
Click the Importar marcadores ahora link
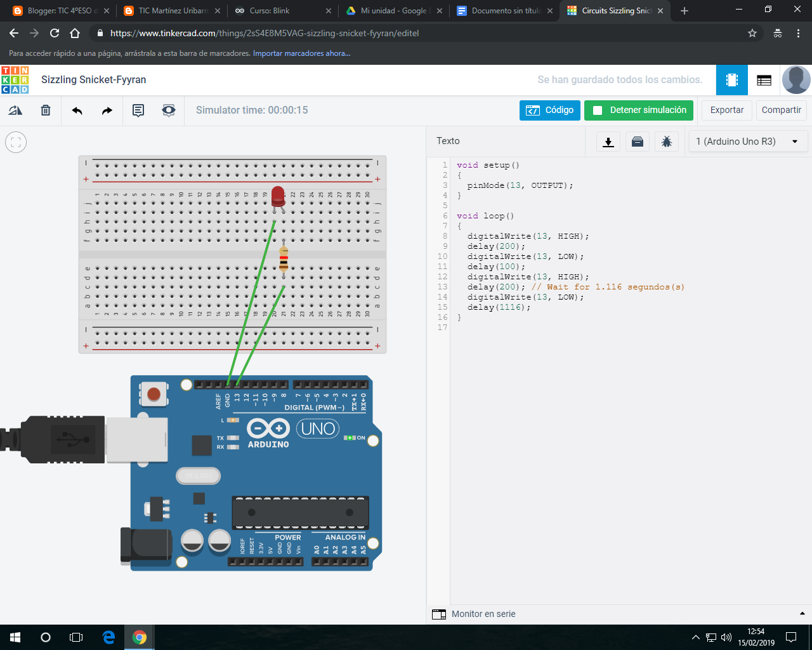(x=302, y=53)
